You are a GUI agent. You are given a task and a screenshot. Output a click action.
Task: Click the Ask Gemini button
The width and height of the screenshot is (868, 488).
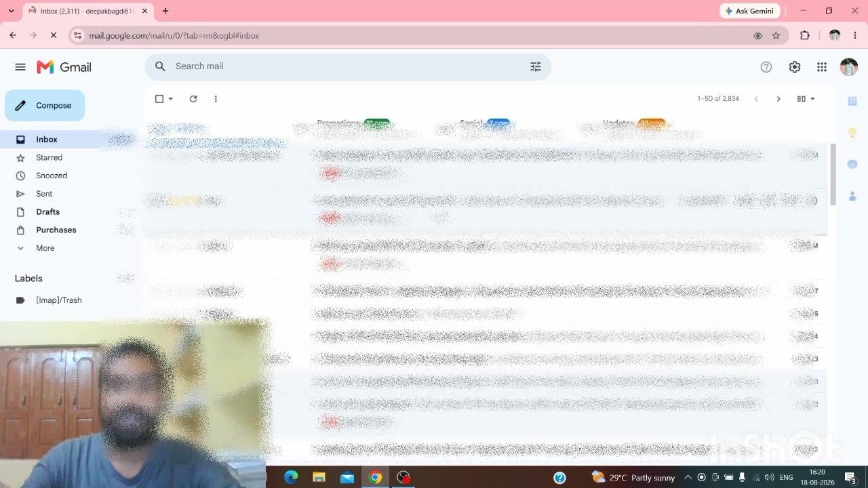point(749,11)
